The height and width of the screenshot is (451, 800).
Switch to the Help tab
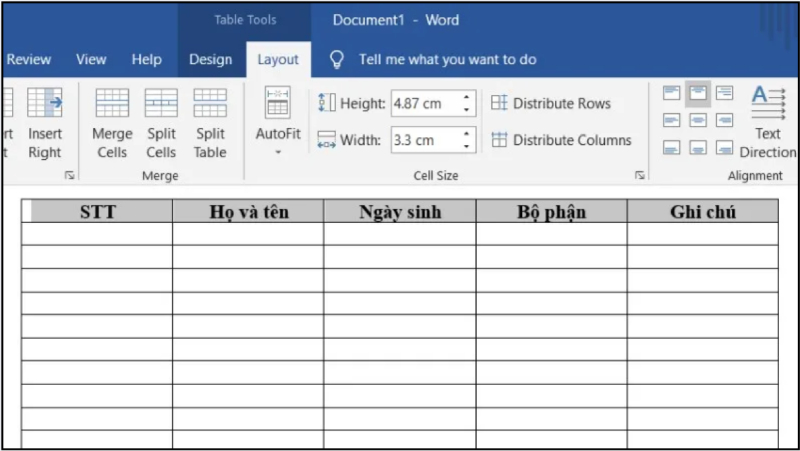pyautogui.click(x=146, y=59)
